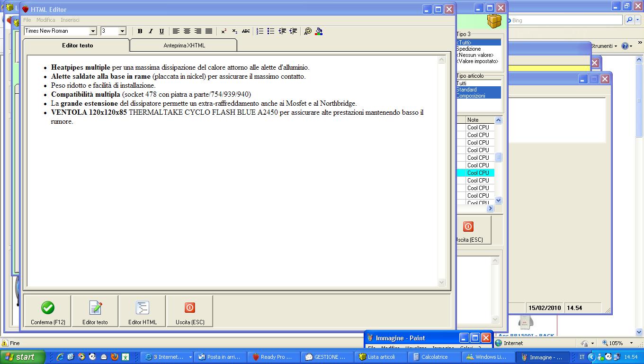The width and height of the screenshot is (644, 364).
Task: Align text right
Action: [198, 31]
